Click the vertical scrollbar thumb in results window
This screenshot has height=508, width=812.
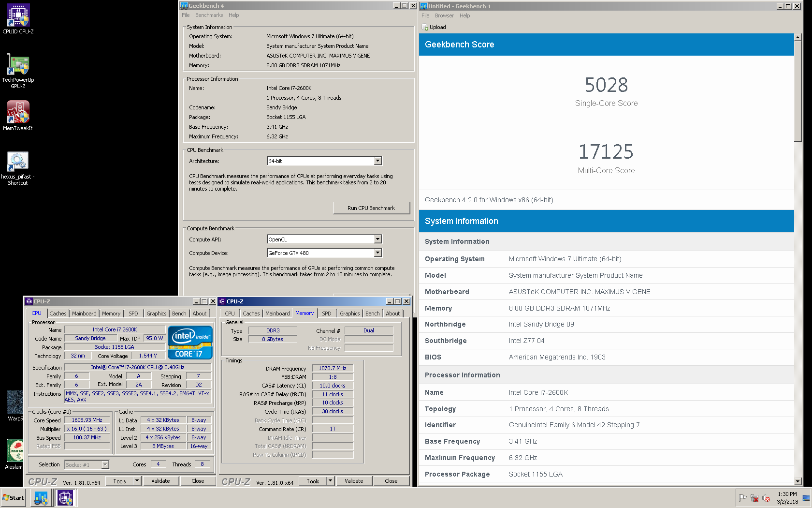pos(797,91)
